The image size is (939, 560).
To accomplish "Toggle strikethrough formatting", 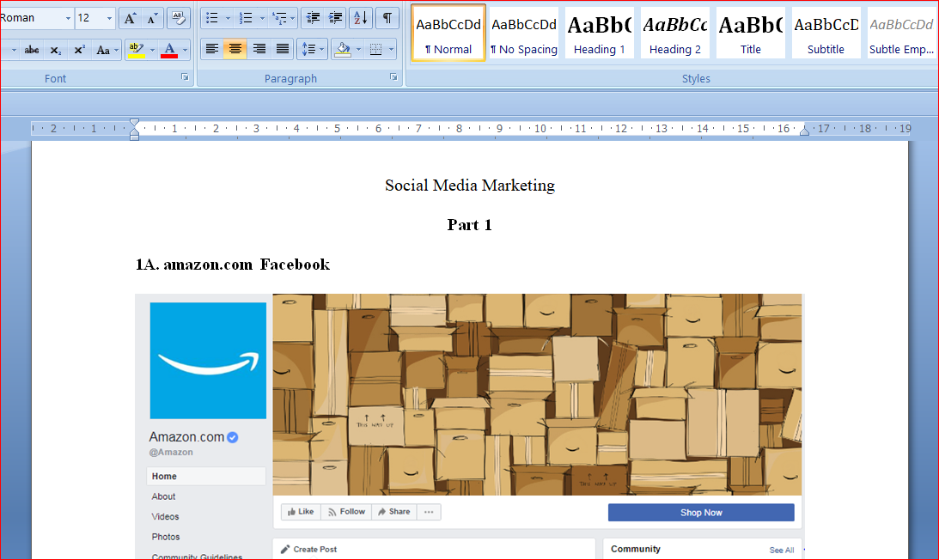I will coord(32,50).
